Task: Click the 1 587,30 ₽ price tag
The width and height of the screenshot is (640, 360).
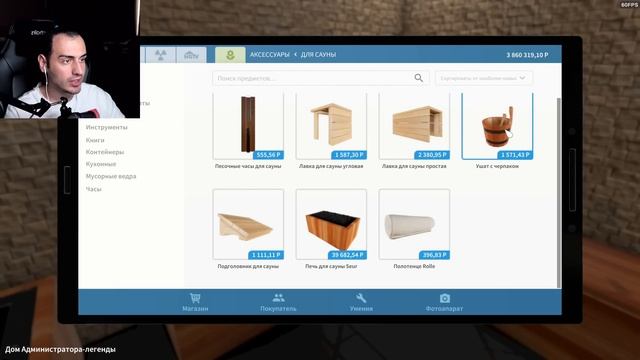Action: tap(349, 155)
